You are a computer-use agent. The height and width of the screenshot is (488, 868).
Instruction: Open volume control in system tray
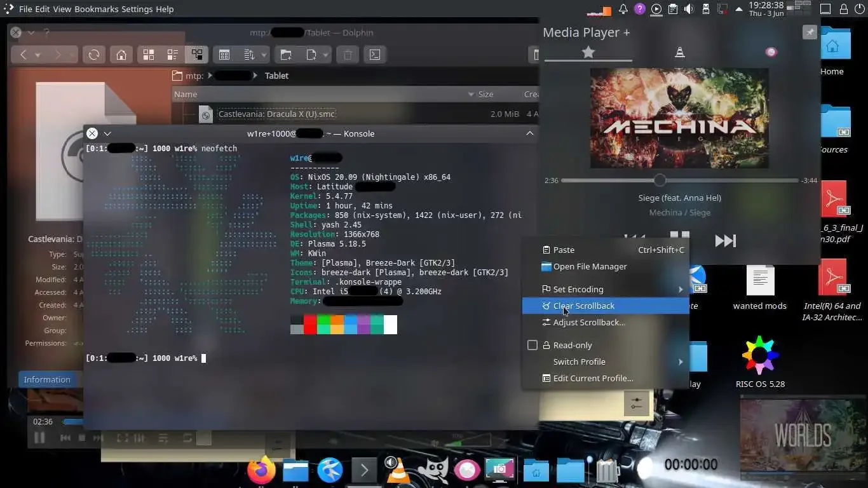(x=689, y=9)
